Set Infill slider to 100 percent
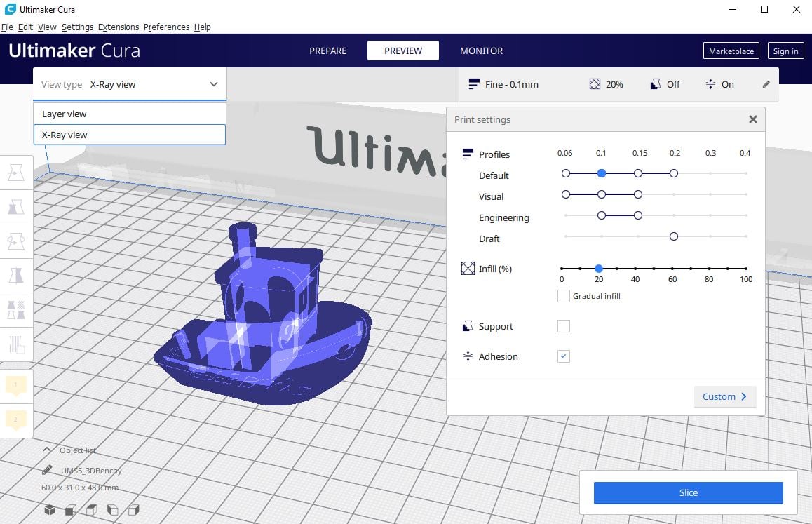The width and height of the screenshot is (812, 524). coord(745,269)
